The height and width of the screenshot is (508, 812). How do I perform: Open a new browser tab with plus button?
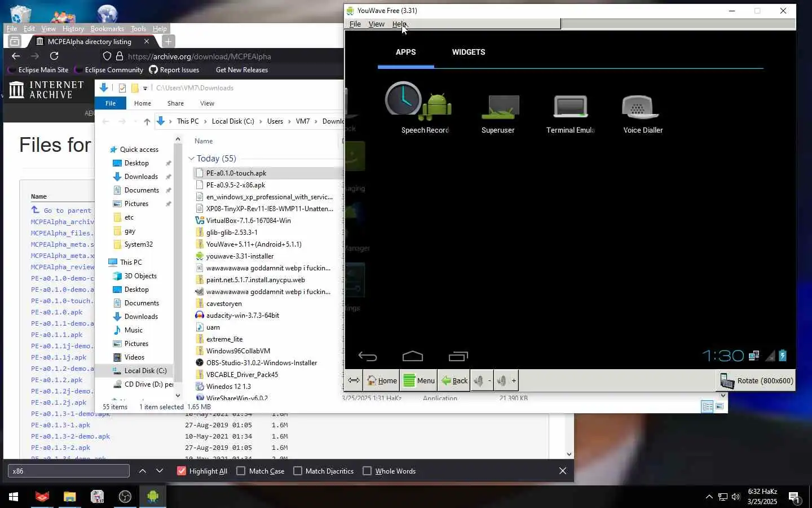coord(168,41)
